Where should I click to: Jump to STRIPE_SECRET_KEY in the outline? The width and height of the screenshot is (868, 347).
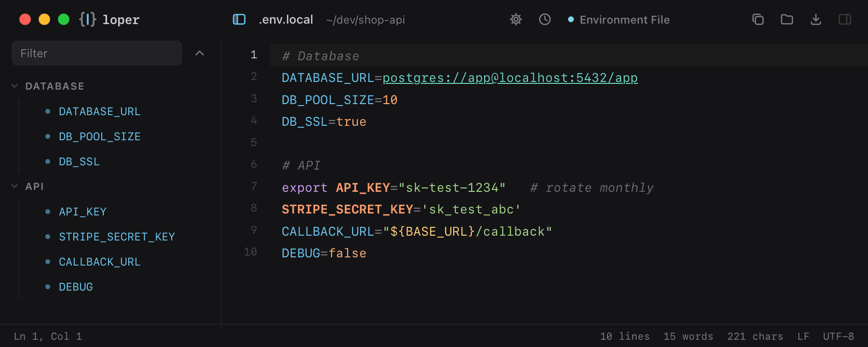pyautogui.click(x=117, y=237)
